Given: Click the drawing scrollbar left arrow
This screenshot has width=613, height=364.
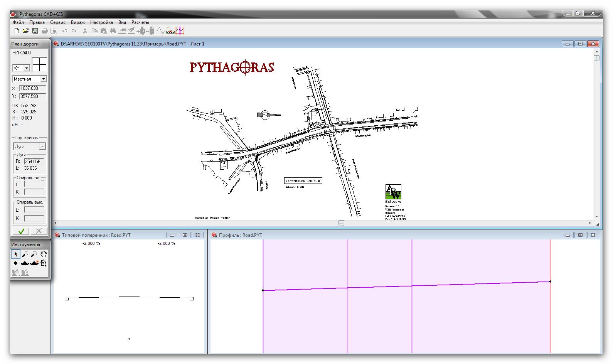Looking at the screenshot, I should coord(55,223).
